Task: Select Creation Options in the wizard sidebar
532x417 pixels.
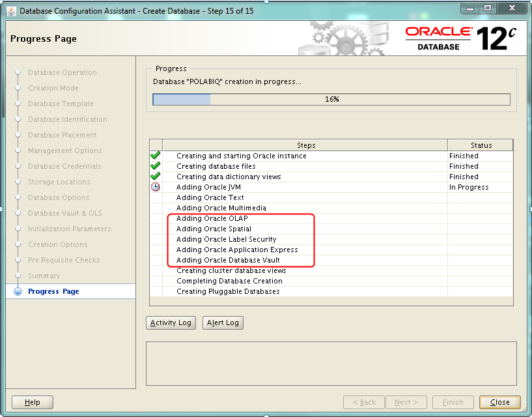Action: [58, 244]
